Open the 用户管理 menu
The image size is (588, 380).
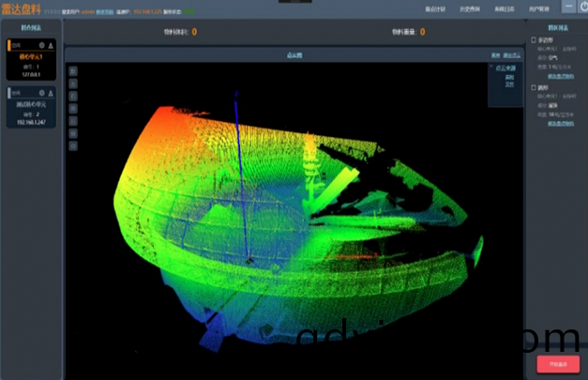539,8
